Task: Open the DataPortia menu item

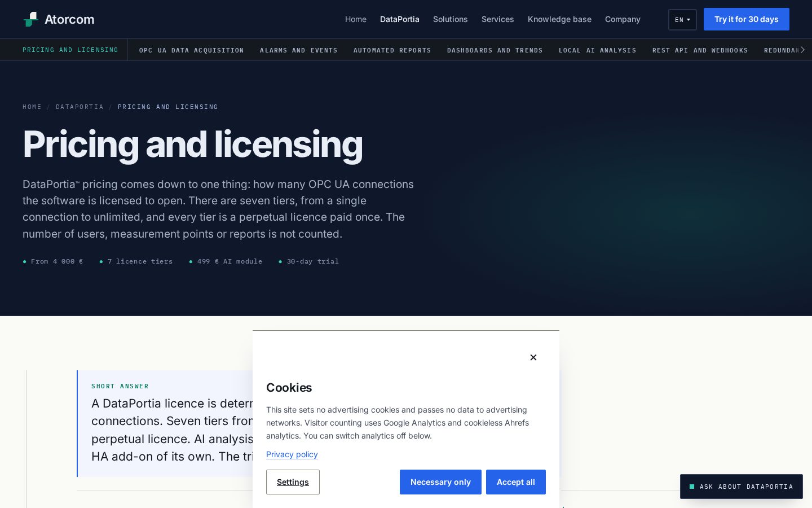Action: click(x=400, y=19)
